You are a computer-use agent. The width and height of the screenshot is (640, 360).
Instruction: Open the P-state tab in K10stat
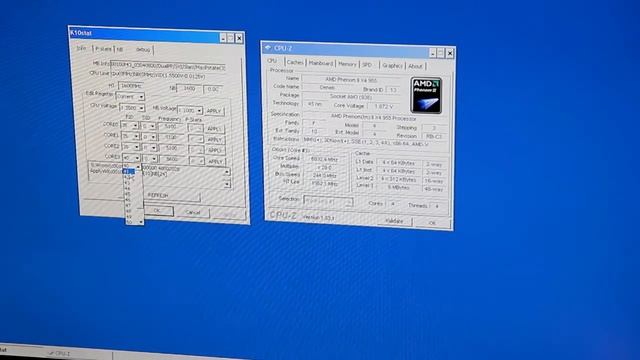tap(103, 49)
